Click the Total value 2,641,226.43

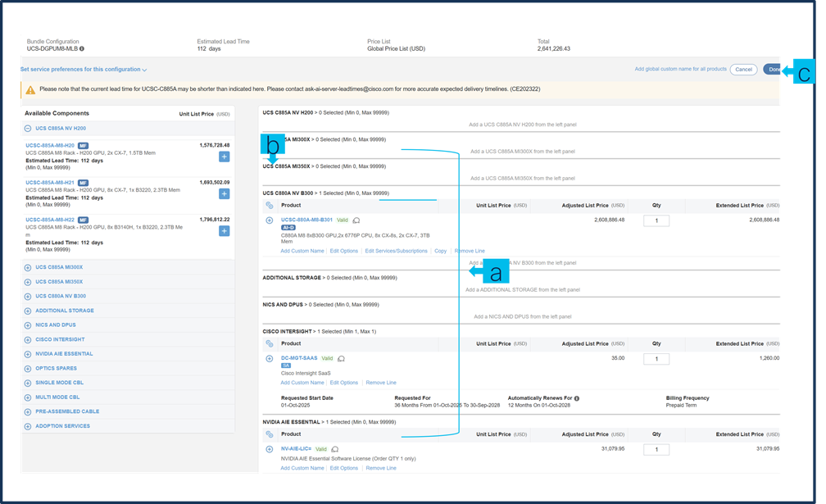[554, 49]
